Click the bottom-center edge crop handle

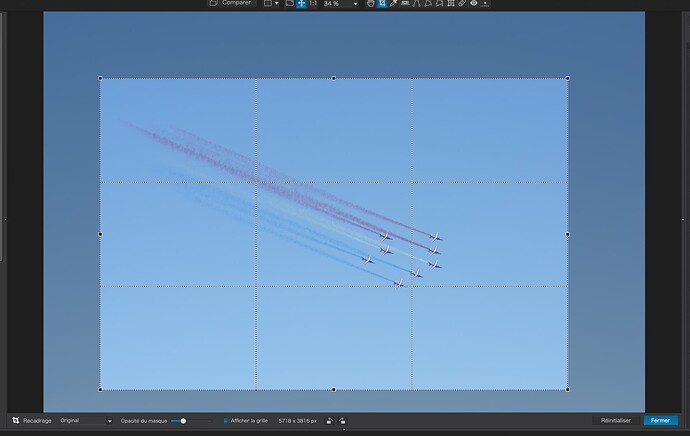click(x=334, y=389)
